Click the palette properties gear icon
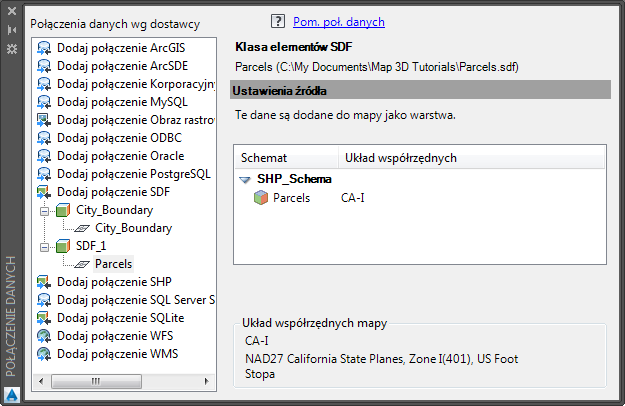The image size is (625, 406). (x=11, y=48)
